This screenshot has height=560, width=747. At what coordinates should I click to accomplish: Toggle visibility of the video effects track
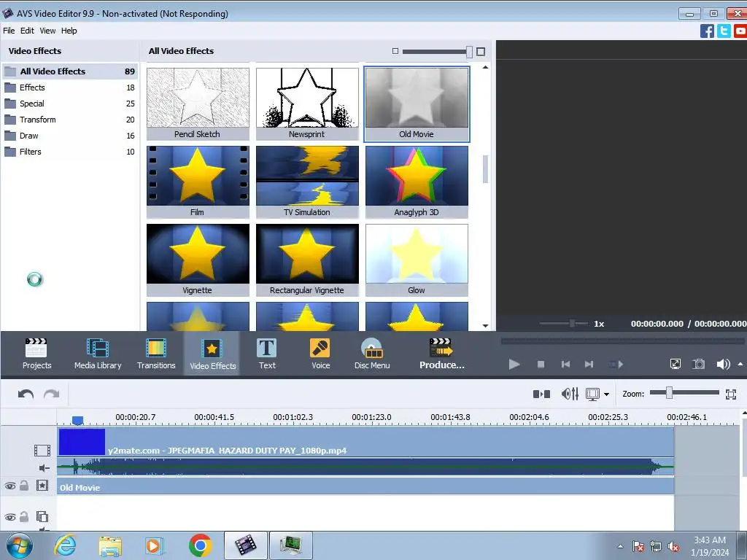click(x=9, y=486)
